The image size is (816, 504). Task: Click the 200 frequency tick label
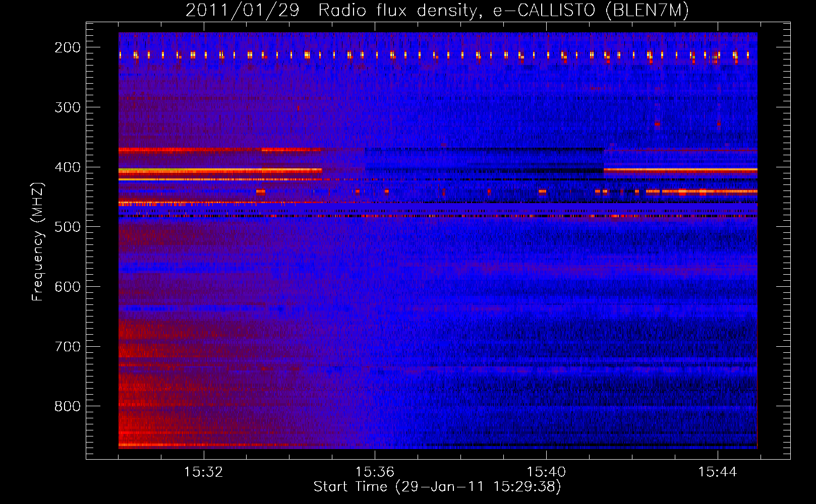(68, 47)
